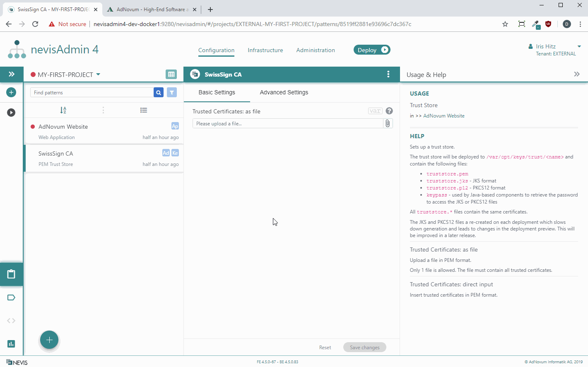Open Chrome three-dot menu
Screen dimensions: 588x367
(580, 24)
